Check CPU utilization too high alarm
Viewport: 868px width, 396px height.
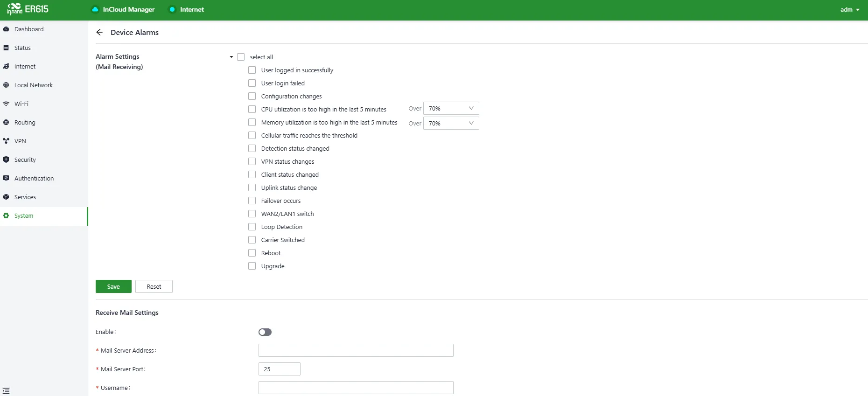pos(252,109)
